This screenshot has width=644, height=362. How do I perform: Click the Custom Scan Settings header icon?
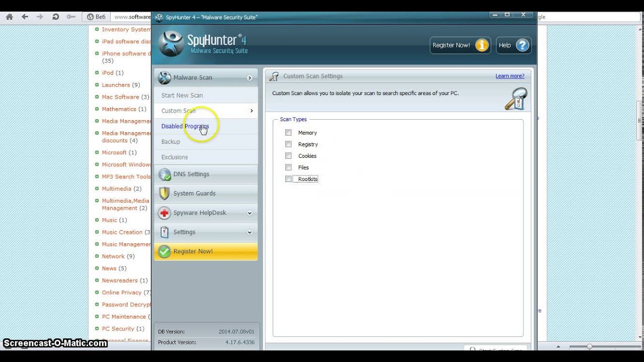[274, 76]
